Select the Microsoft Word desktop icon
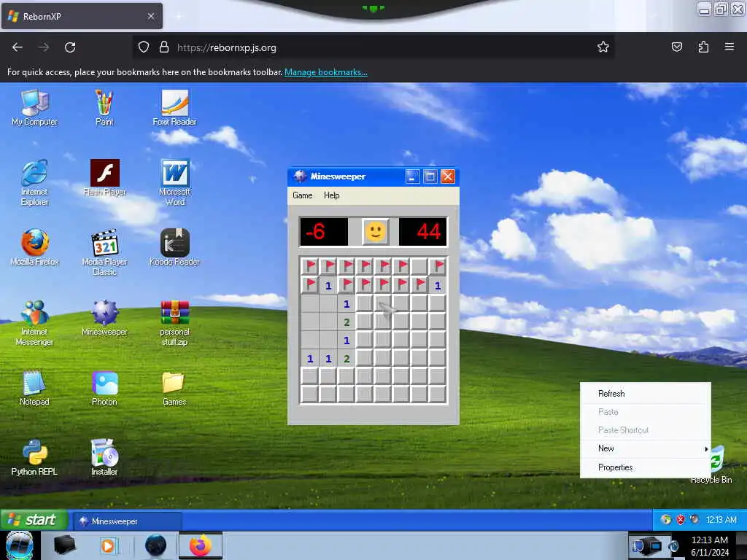The width and height of the screenshot is (747, 560). coord(174,183)
